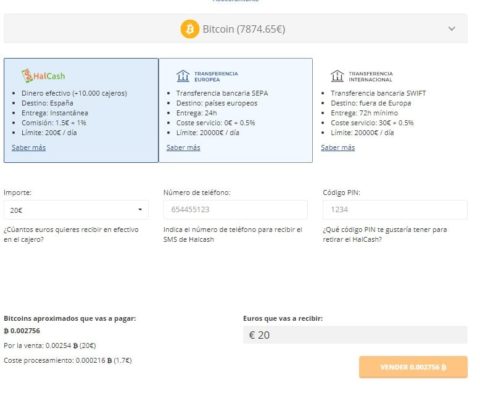The image size is (480, 393).
Task: Open the Importe 20€ dropdown
Action: (76, 210)
